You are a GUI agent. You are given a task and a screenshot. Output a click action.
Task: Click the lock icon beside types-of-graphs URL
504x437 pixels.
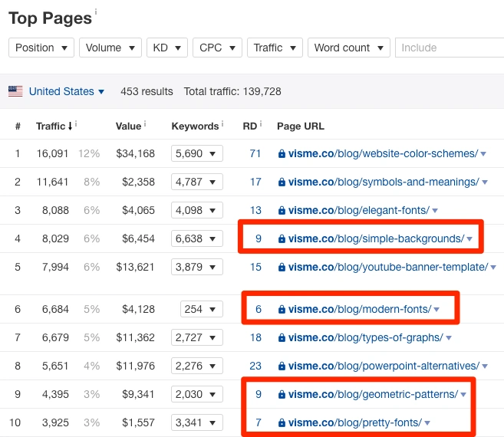coord(282,337)
